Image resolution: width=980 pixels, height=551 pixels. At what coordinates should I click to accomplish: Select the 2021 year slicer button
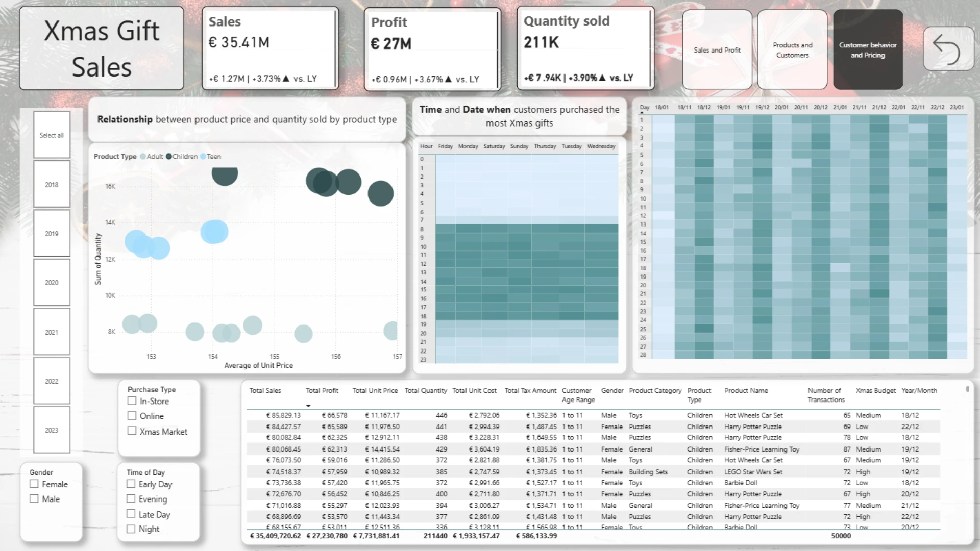click(x=52, y=332)
